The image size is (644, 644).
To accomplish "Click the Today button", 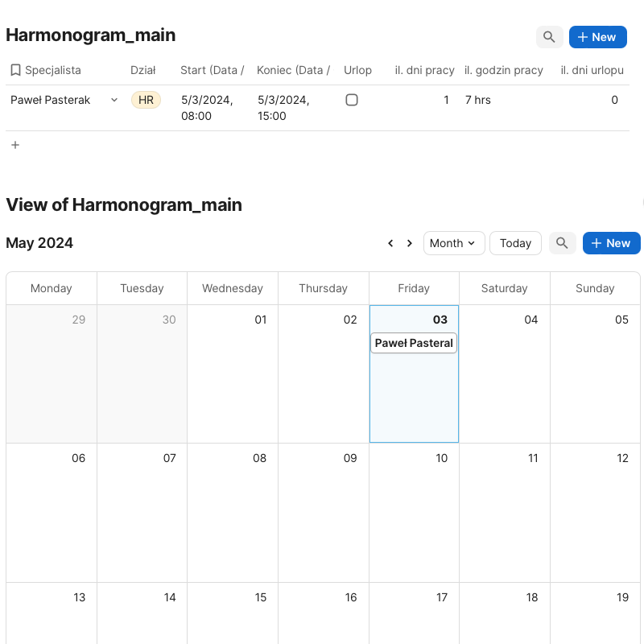I will coord(515,243).
